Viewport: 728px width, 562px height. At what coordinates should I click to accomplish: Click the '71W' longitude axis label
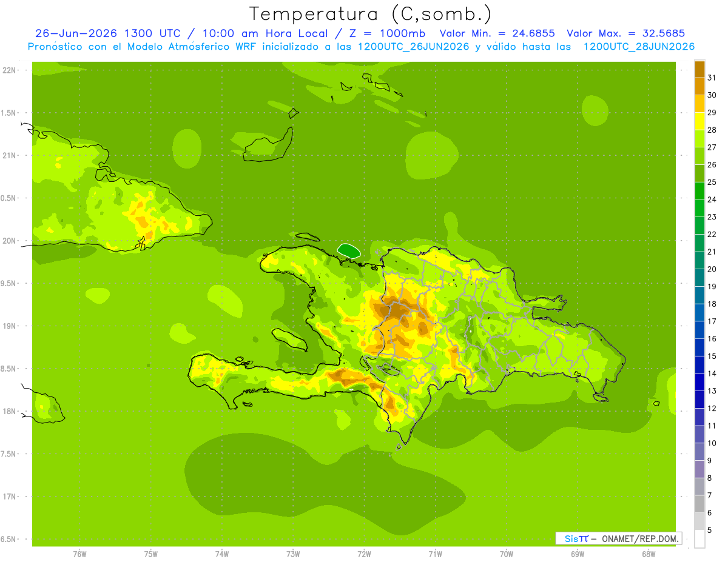(435, 554)
